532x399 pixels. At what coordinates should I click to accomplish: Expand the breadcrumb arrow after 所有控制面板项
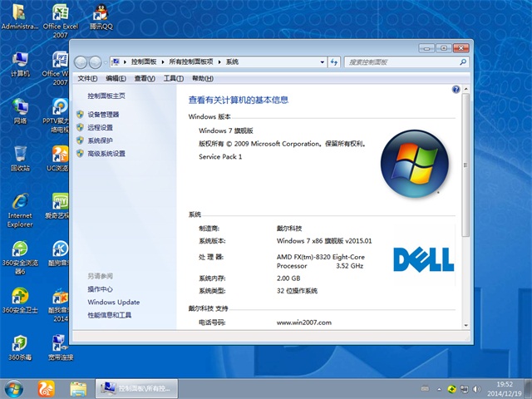click(x=221, y=62)
